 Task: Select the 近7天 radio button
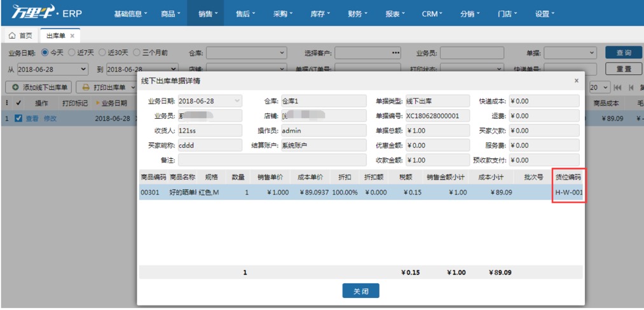(x=71, y=53)
